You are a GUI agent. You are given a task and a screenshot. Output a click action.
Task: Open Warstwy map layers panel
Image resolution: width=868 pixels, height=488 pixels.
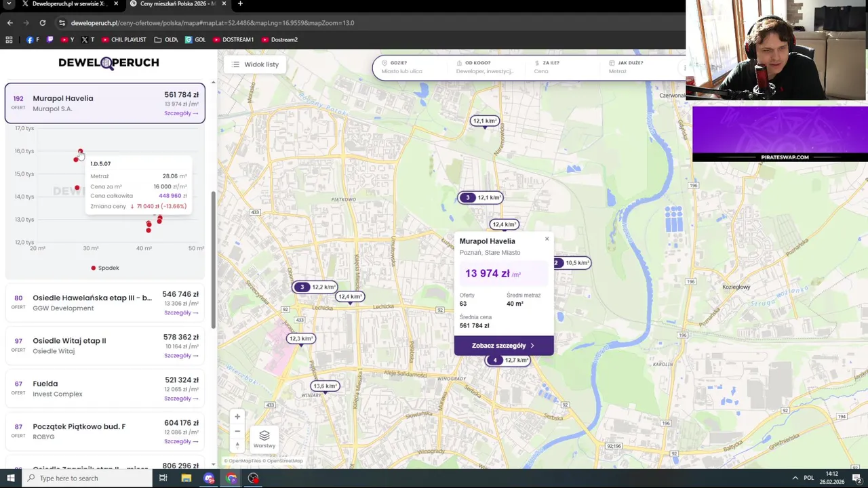coord(264,439)
